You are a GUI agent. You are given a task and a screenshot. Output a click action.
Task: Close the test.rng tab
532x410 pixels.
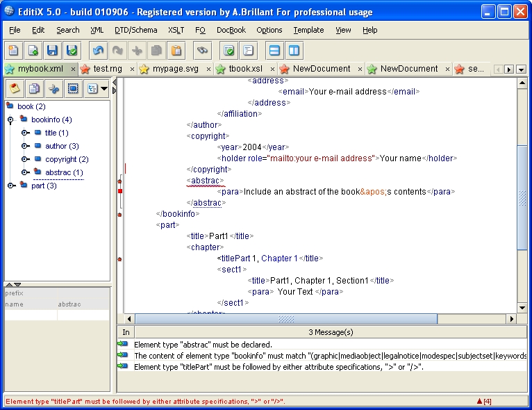coord(132,69)
